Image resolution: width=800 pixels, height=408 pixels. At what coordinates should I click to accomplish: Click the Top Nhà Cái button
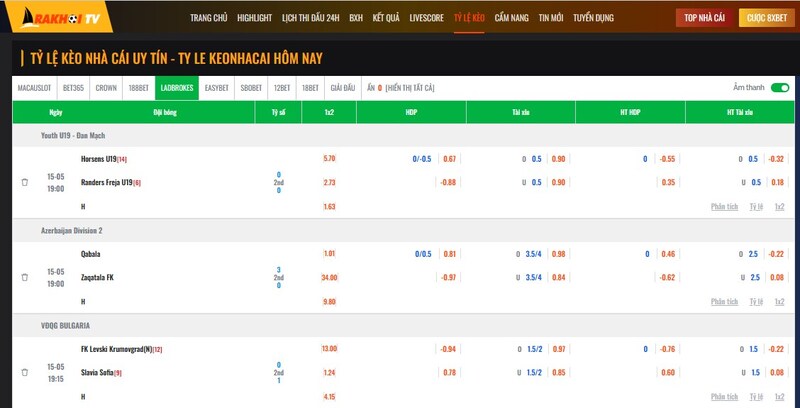705,18
